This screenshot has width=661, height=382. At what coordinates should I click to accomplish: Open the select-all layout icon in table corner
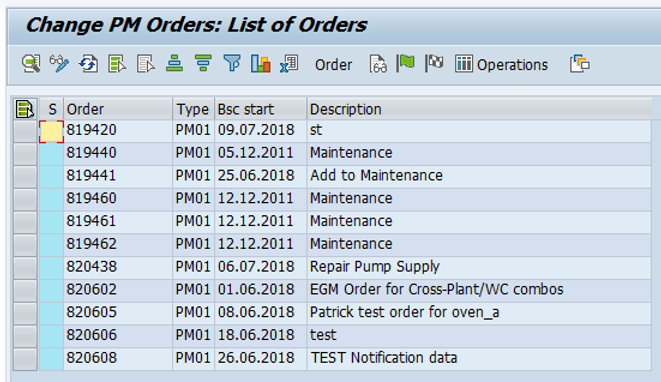coord(25,109)
